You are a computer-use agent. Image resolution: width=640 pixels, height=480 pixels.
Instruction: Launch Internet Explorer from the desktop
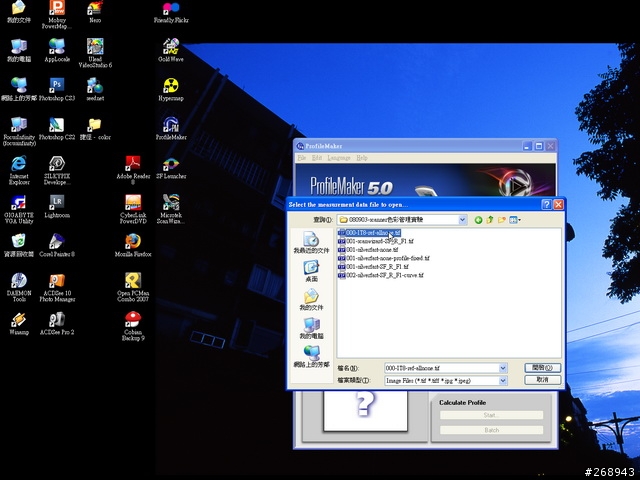(x=19, y=170)
